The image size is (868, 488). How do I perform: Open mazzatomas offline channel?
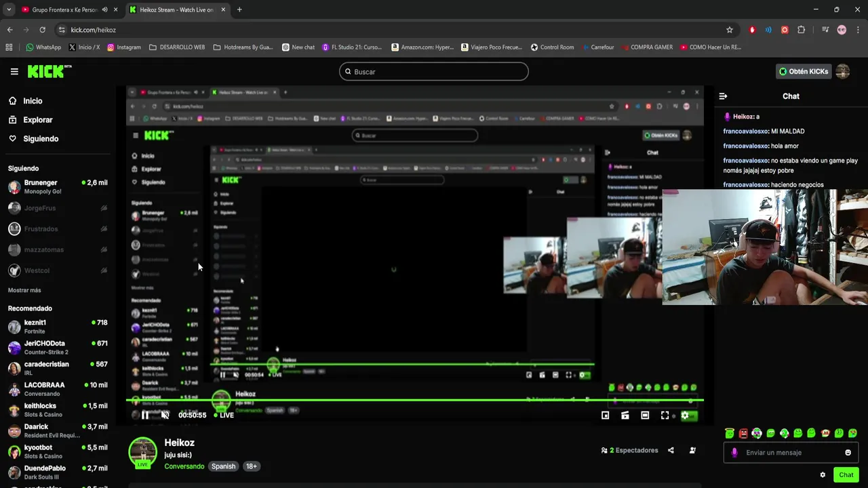point(58,249)
